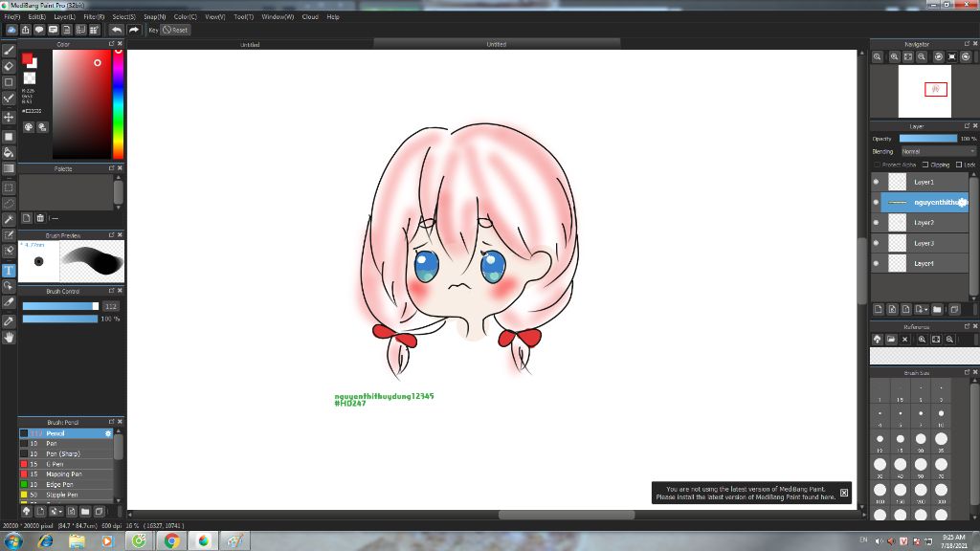980x551 pixels.
Task: Add a new layer in Layer panel
Action: [x=879, y=309]
